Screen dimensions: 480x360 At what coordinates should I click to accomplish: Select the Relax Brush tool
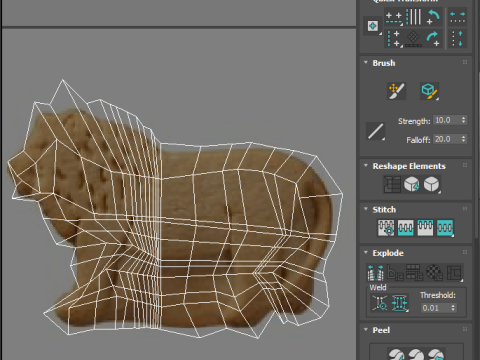click(429, 91)
